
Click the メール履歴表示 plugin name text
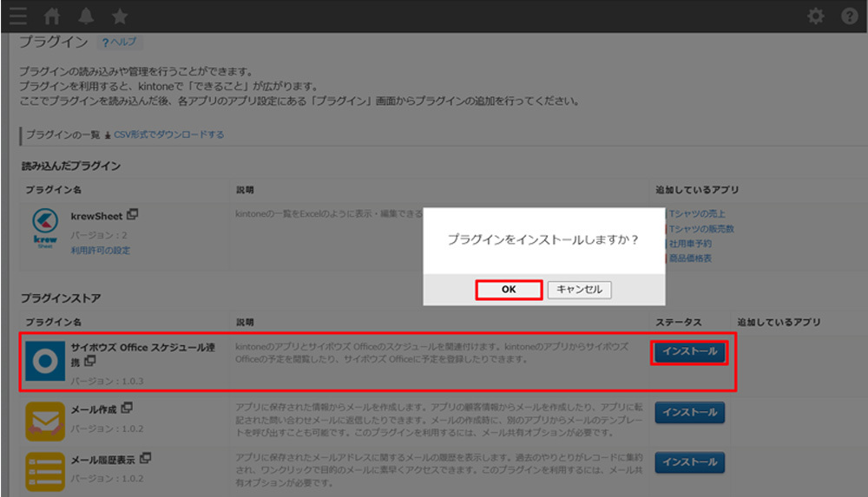click(103, 460)
